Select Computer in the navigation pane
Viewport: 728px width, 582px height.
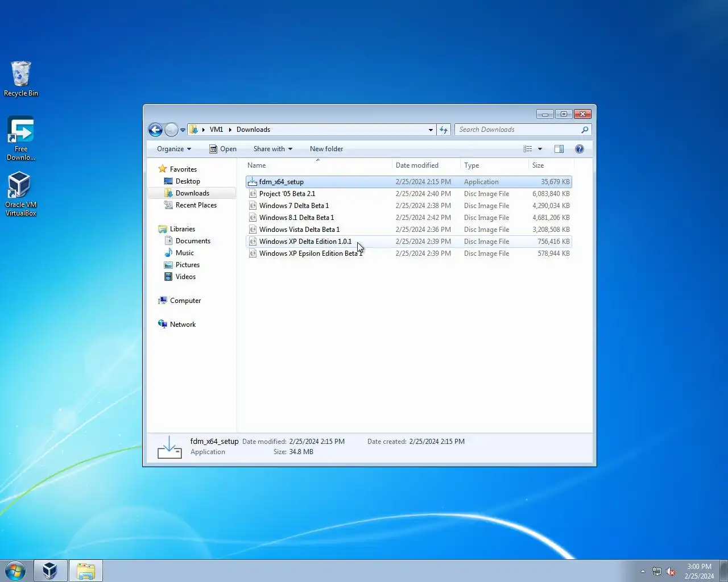click(x=185, y=301)
